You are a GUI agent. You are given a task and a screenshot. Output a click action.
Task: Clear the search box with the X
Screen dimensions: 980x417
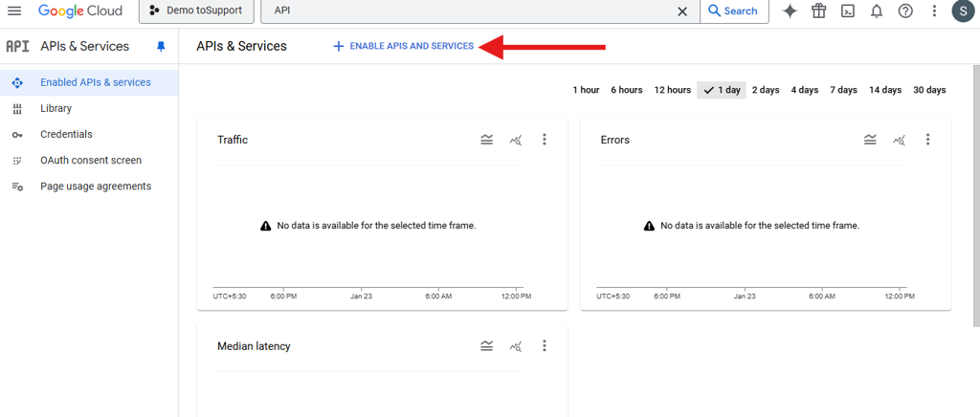pos(682,11)
